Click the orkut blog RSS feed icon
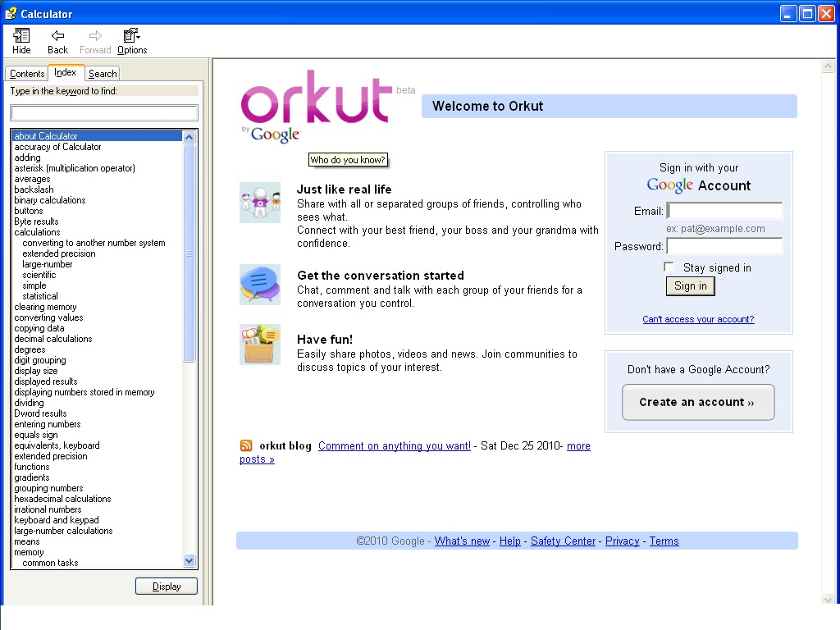 (246, 445)
